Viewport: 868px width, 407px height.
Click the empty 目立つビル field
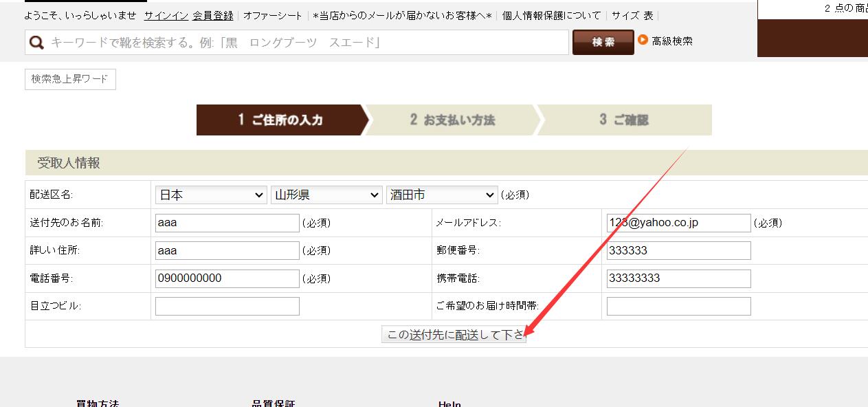tap(227, 306)
